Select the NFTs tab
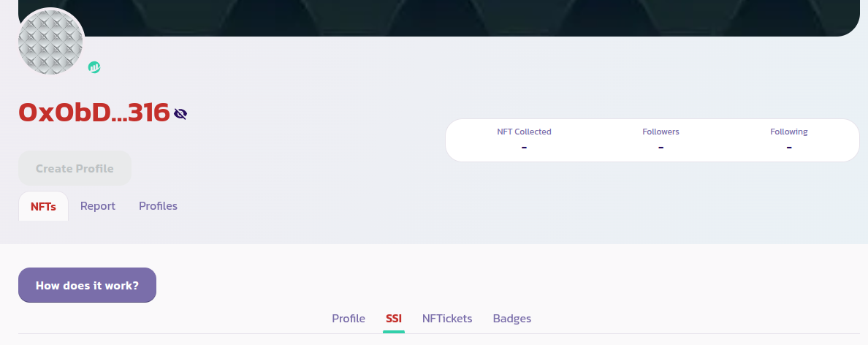The width and height of the screenshot is (868, 345). click(43, 206)
